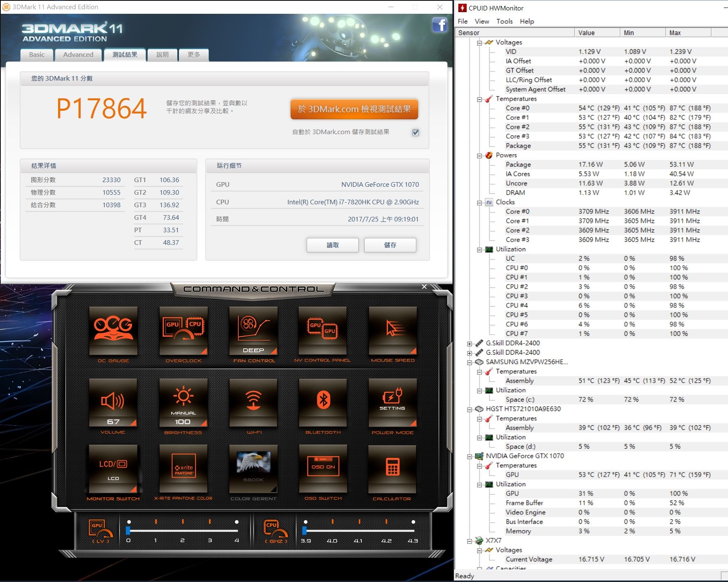Screen dimensions: 728x582
Task: Toggle the Monitor Switch LCD tile
Action: coord(113,469)
